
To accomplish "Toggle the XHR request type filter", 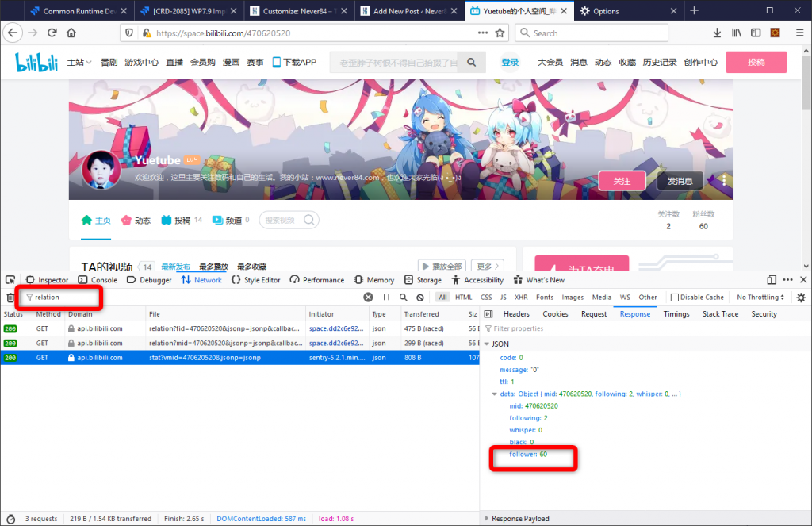I will [x=521, y=298].
